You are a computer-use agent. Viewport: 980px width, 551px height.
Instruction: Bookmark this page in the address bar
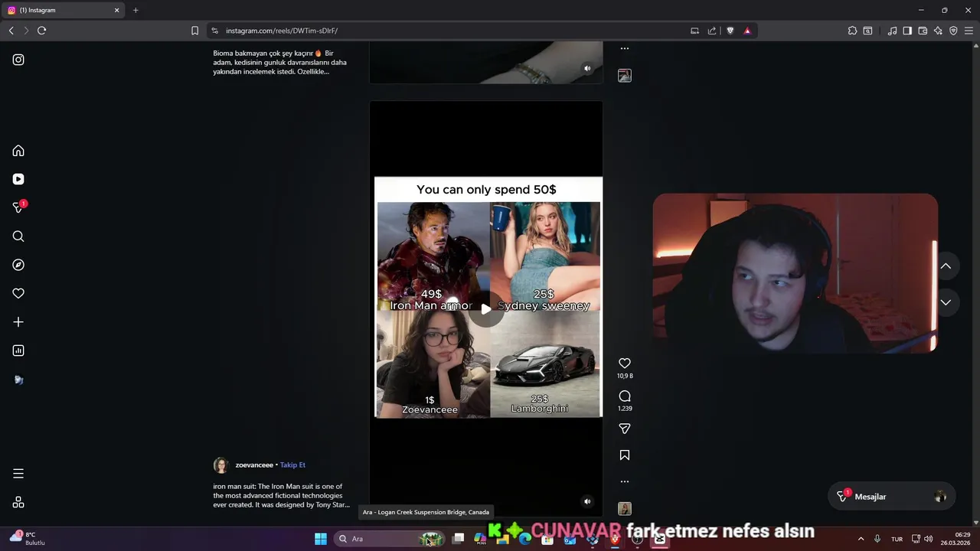tap(194, 31)
